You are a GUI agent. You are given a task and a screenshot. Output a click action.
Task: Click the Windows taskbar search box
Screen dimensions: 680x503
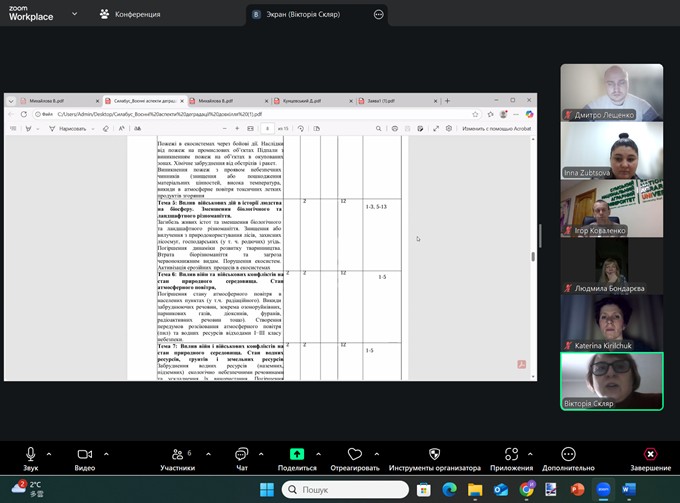coord(345,490)
